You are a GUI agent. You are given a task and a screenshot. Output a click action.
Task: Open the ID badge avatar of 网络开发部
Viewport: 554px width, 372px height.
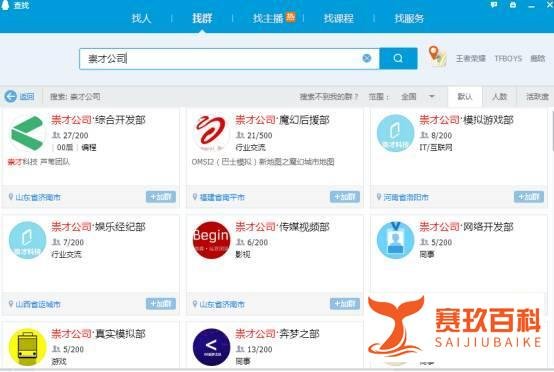tap(395, 241)
